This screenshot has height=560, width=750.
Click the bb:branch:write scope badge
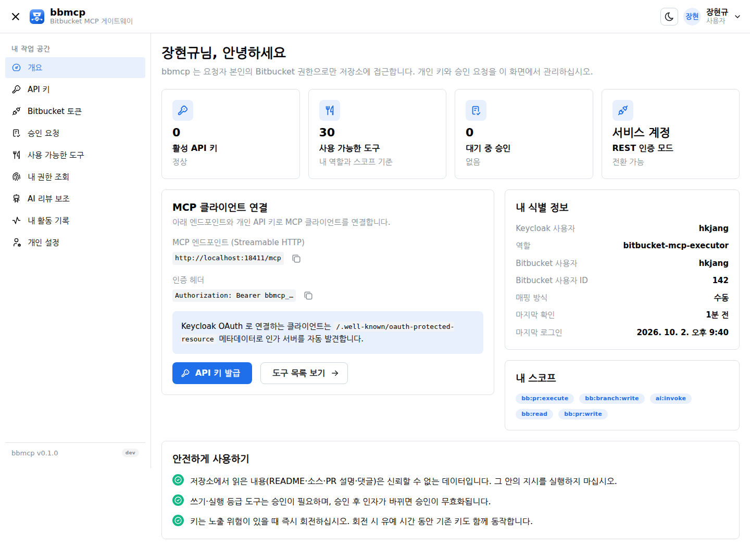click(x=612, y=399)
